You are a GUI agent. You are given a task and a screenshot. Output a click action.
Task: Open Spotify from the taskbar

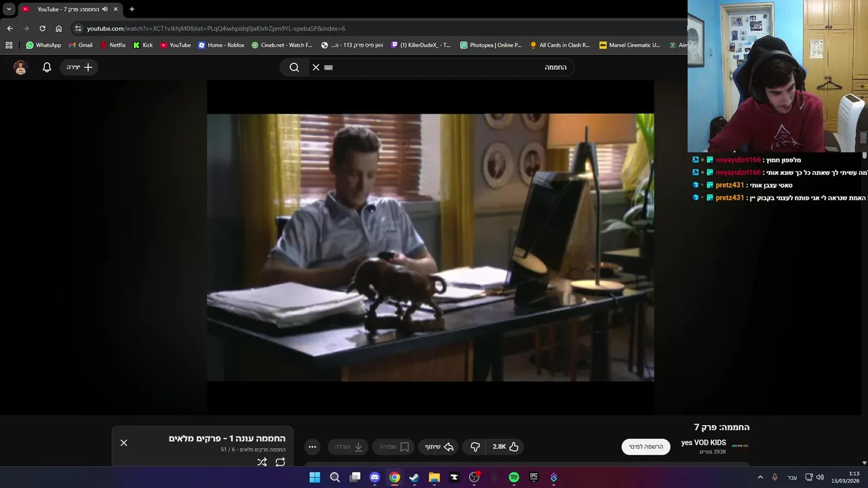[514, 477]
